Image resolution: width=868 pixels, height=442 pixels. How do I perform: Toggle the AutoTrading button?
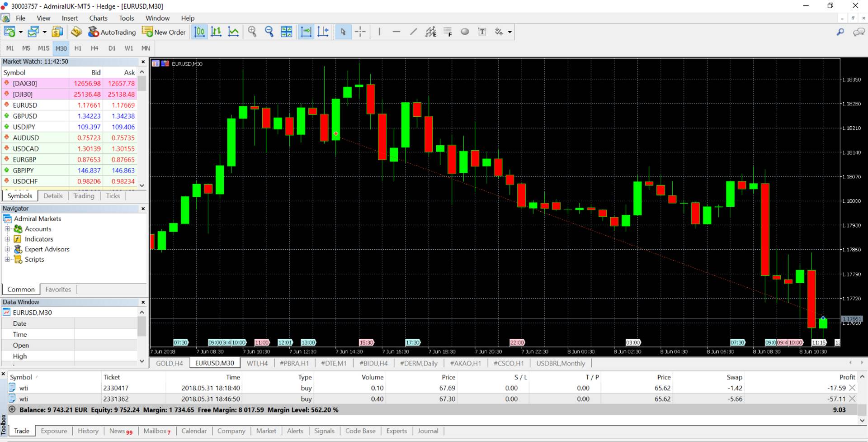coord(112,32)
